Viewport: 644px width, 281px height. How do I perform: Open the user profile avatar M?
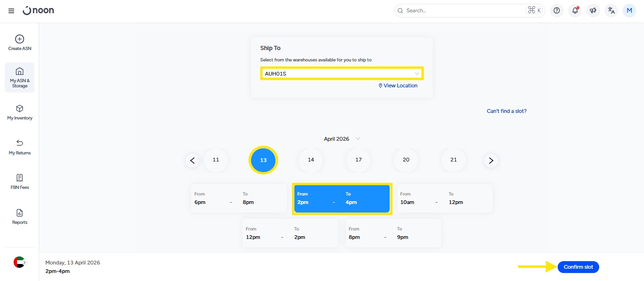tap(629, 10)
